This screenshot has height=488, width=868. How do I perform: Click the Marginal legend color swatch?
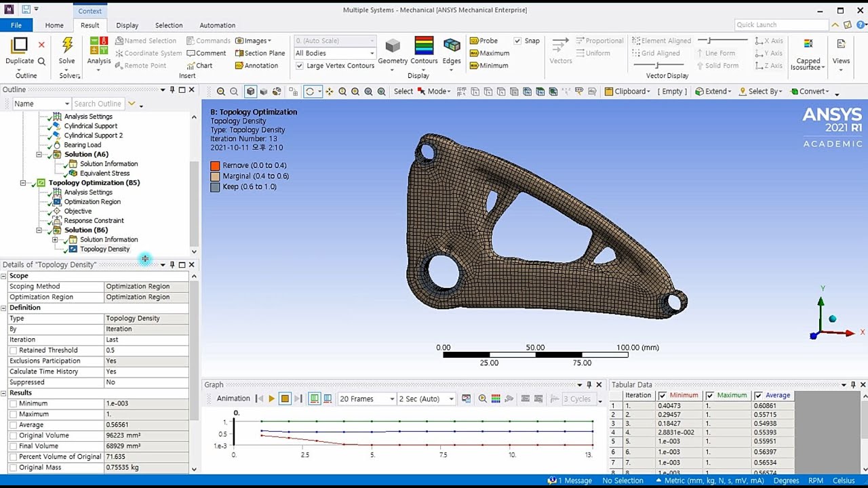[215, 176]
